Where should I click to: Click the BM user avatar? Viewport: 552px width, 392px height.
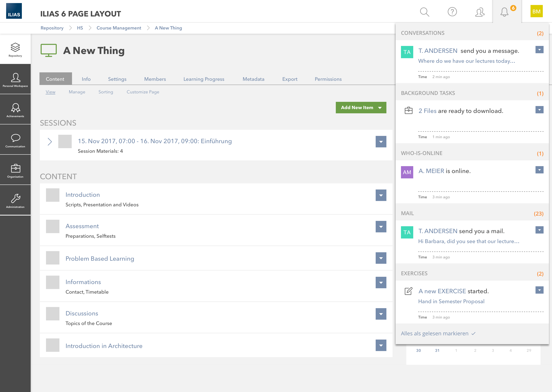coord(536,11)
